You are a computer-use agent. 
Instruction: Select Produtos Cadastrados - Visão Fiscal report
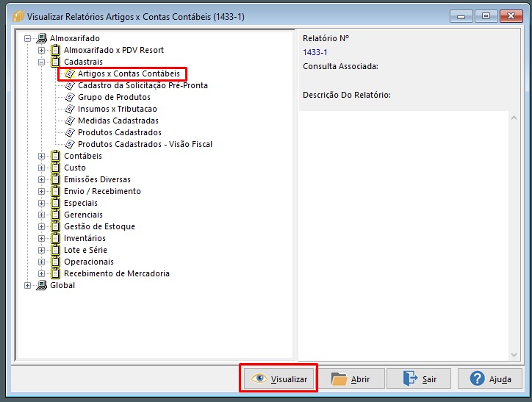click(x=145, y=144)
